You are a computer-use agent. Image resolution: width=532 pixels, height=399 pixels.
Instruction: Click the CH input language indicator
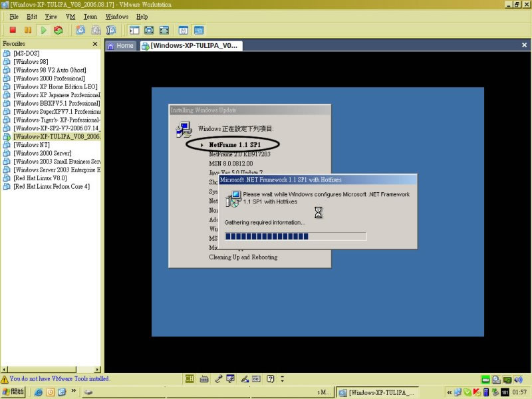190,378
